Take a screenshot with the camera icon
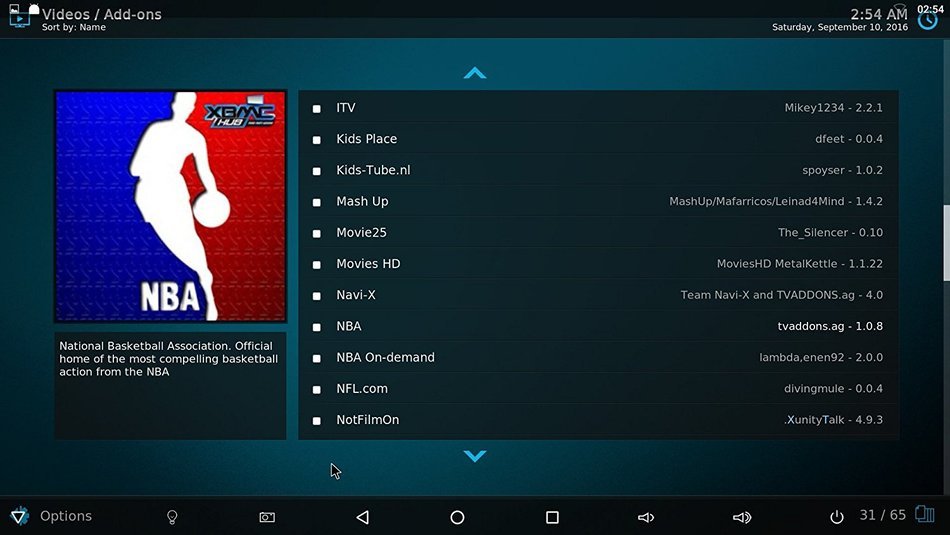Viewport: 950px width, 535px height. [267, 517]
